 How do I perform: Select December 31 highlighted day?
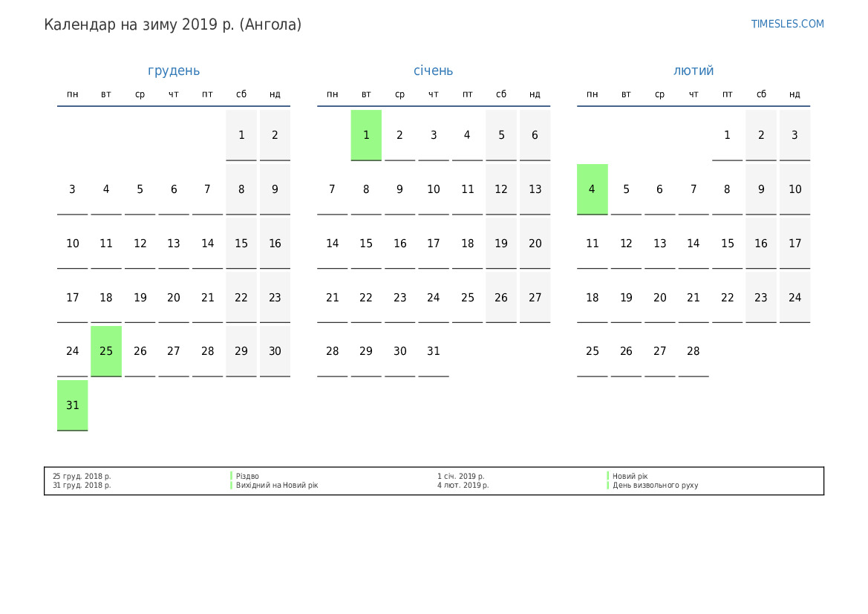(x=73, y=405)
